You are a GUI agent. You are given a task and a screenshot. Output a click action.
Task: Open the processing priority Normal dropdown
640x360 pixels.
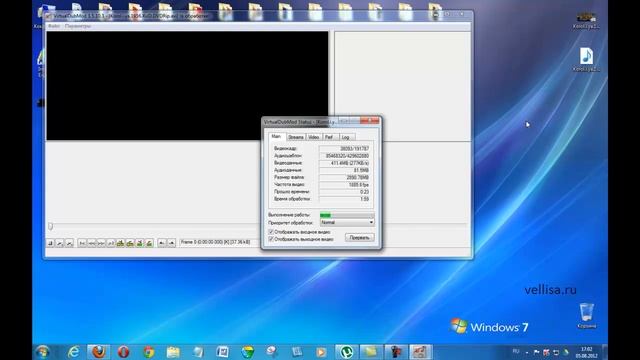[x=347, y=222]
